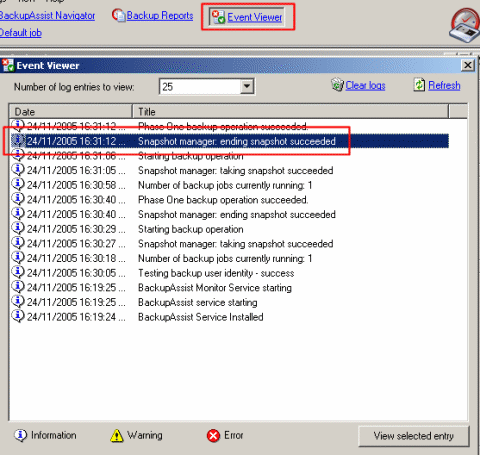Screen dimensions: 480x455
Task: Click info icon of 16:30:27 snapshot entry
Action: click(18, 243)
